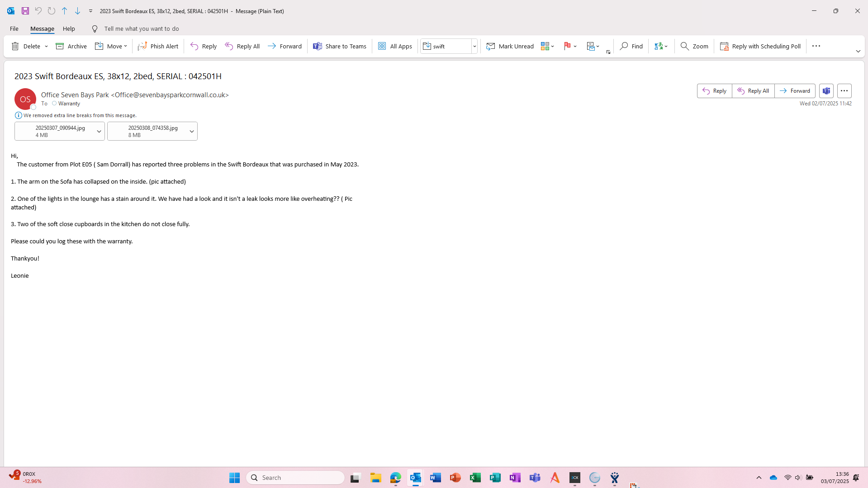The height and width of the screenshot is (488, 868).
Task: Switch to the Message ribbon tab
Action: pos(42,28)
